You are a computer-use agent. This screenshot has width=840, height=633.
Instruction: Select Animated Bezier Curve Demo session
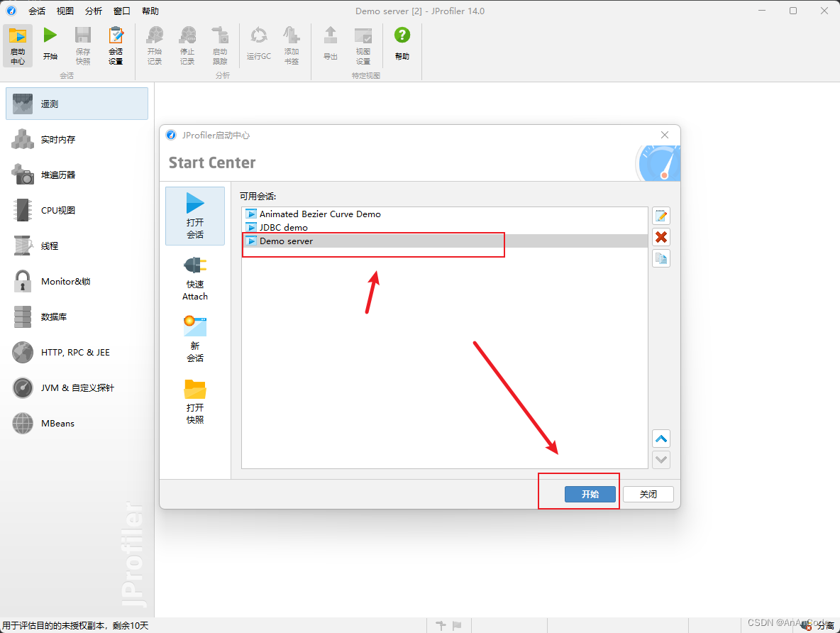point(445,214)
